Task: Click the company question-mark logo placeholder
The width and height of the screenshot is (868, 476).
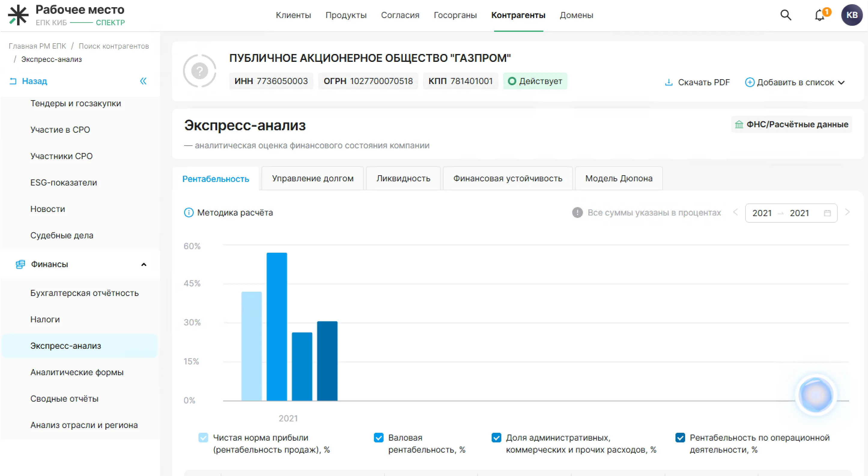Action: pyautogui.click(x=199, y=71)
